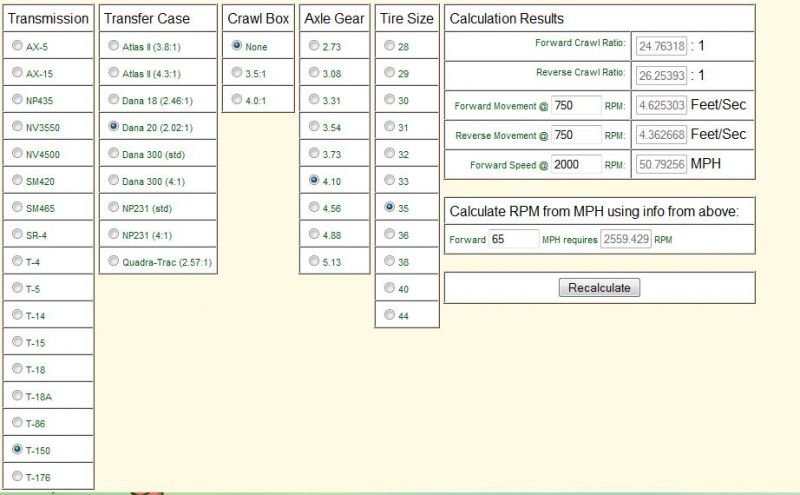Select the AX-15 transmission option
Viewport: 800px width, 495px height.
(17, 73)
